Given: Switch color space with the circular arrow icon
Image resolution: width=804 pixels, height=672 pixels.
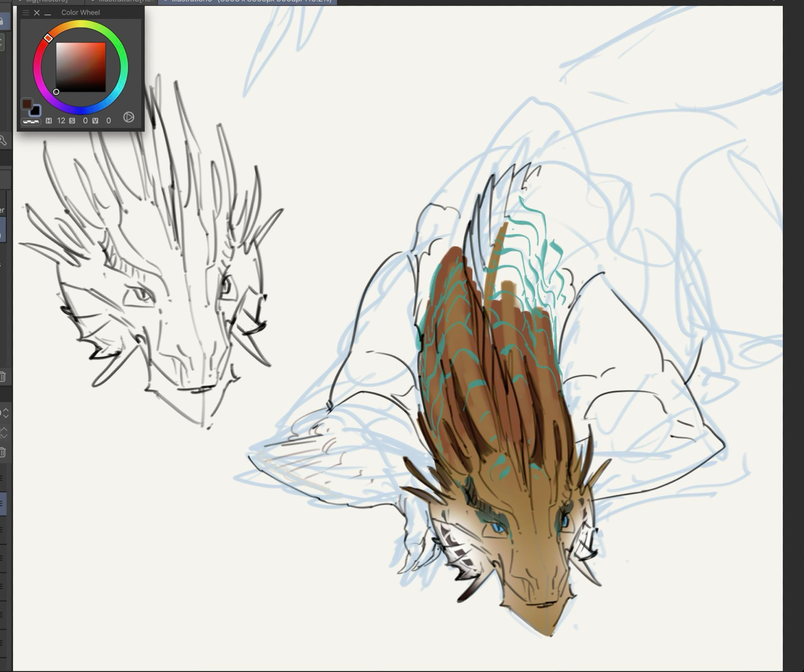Looking at the screenshot, I should pos(129,117).
